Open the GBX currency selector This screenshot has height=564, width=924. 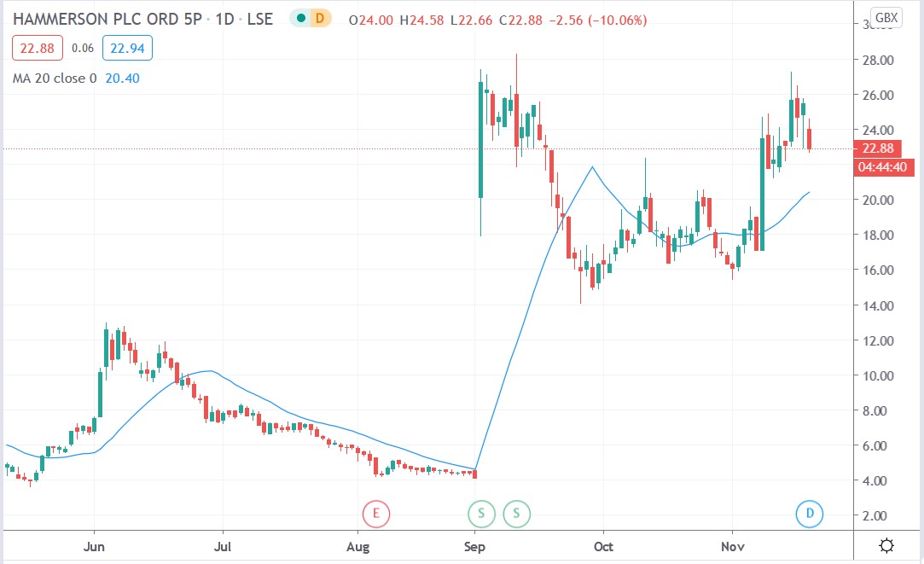click(x=886, y=18)
